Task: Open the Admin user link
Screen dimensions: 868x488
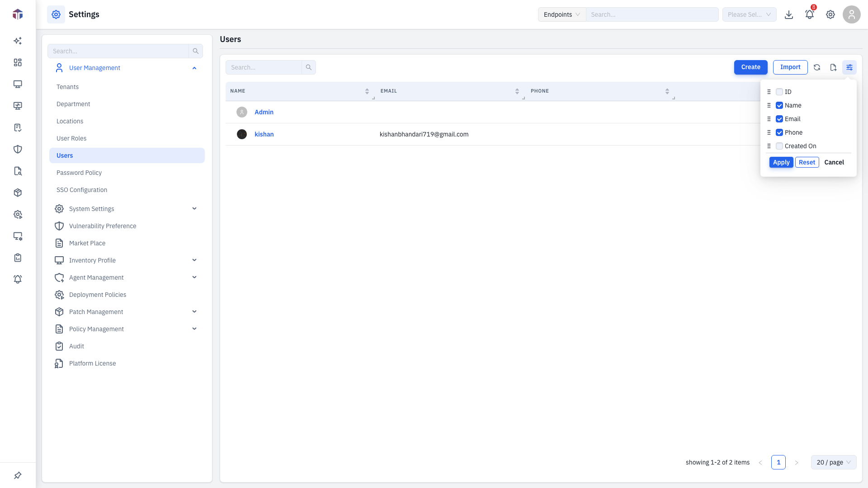Action: tap(264, 112)
